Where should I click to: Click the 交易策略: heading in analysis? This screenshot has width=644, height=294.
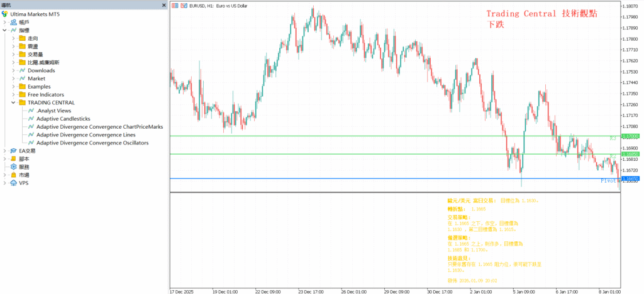(x=458, y=217)
